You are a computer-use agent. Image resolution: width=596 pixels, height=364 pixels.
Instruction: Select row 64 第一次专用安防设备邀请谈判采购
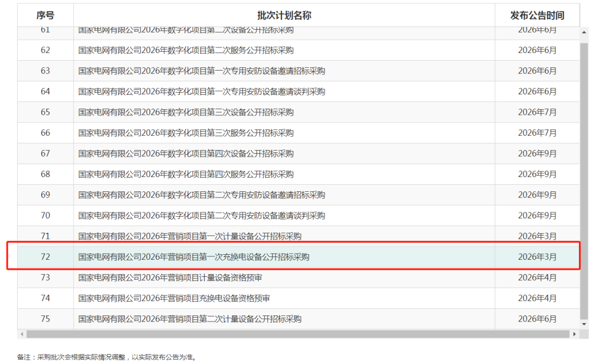pyautogui.click(x=201, y=92)
